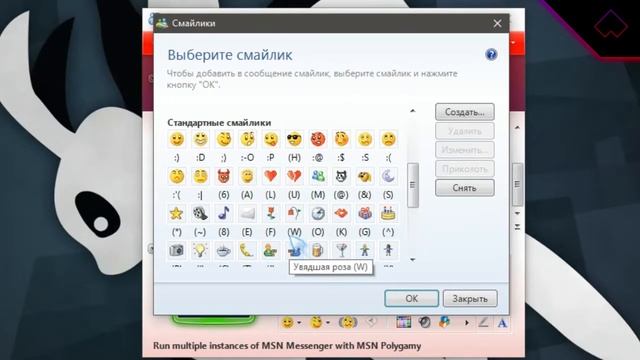Choose the light bulb emoticon
Image resolution: width=640 pixels, height=360 pixels.
click(x=200, y=250)
